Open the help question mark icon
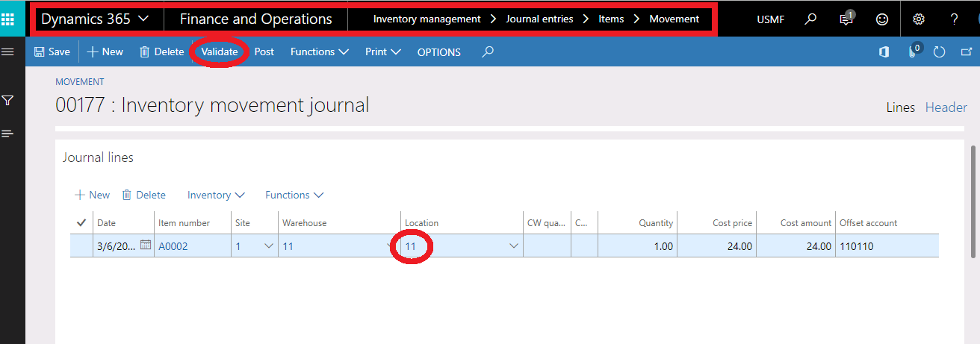 tap(955, 19)
